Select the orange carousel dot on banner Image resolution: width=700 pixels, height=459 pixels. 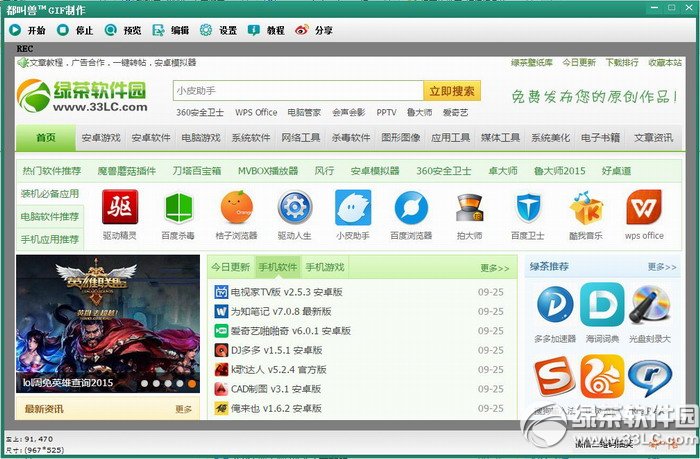[192, 384]
